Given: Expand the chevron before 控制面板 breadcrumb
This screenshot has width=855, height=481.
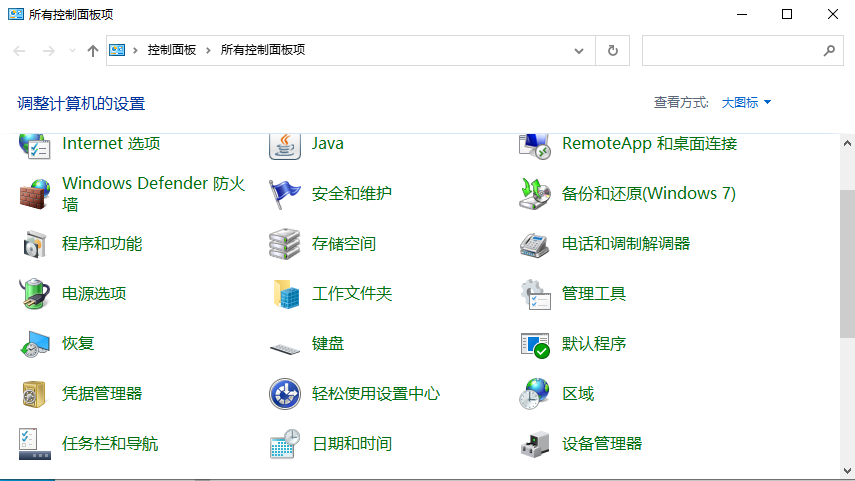Looking at the screenshot, I should pyautogui.click(x=135, y=50).
